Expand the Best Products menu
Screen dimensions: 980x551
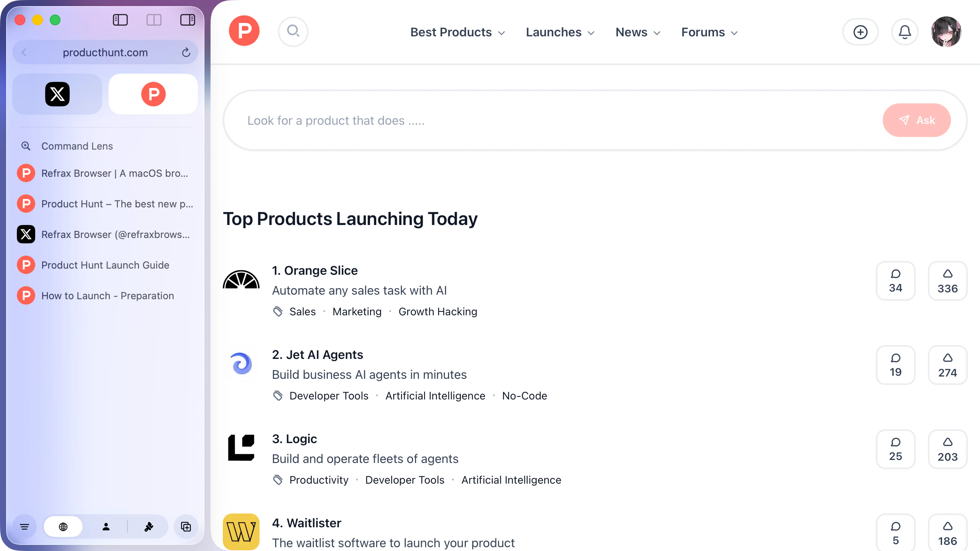[458, 32]
